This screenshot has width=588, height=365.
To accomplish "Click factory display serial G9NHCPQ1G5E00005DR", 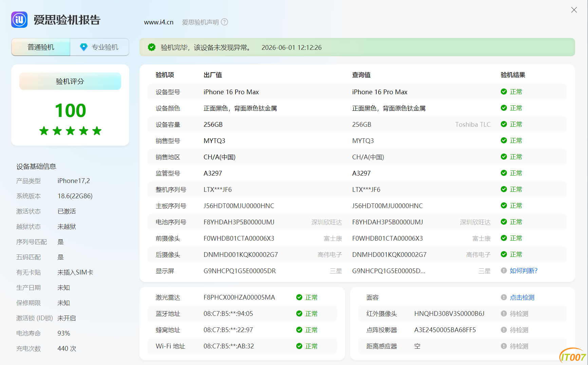I will coord(240,271).
